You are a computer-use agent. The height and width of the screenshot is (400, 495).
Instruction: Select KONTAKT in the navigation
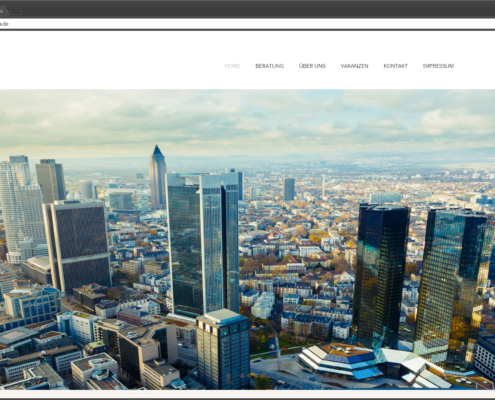coord(395,66)
